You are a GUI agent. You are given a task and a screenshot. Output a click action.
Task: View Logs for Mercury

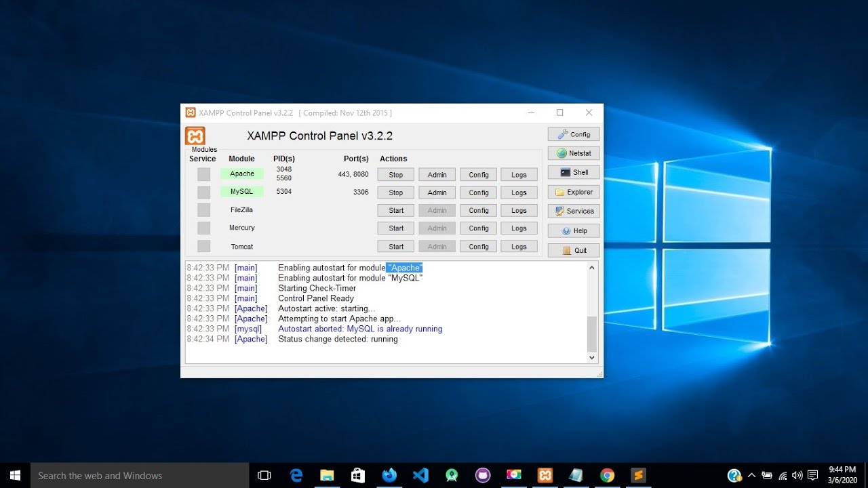[x=519, y=228]
